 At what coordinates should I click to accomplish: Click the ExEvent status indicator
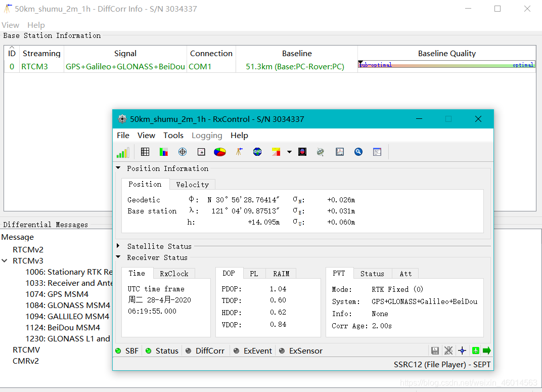(253, 351)
